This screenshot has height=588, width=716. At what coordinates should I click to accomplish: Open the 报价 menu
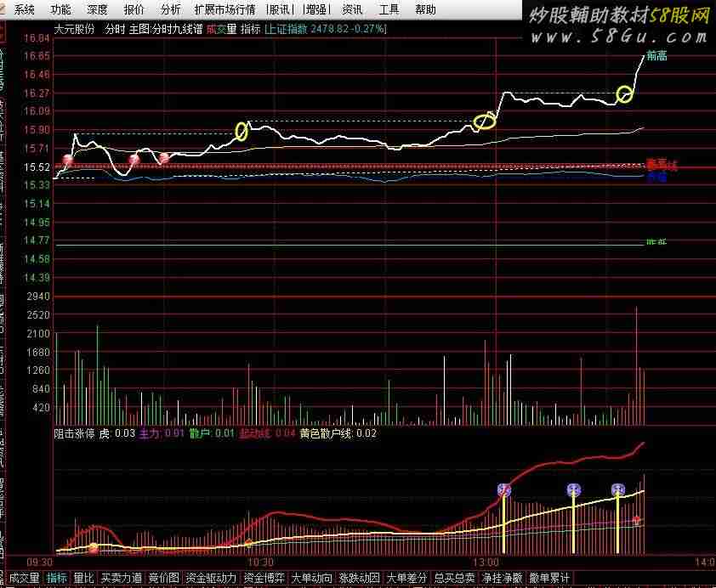coord(134,9)
